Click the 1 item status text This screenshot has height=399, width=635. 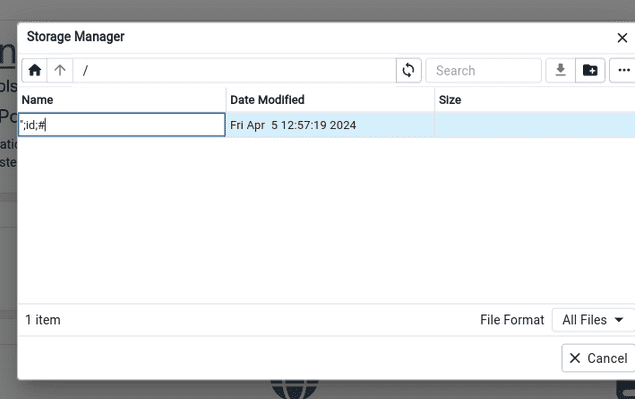(43, 320)
